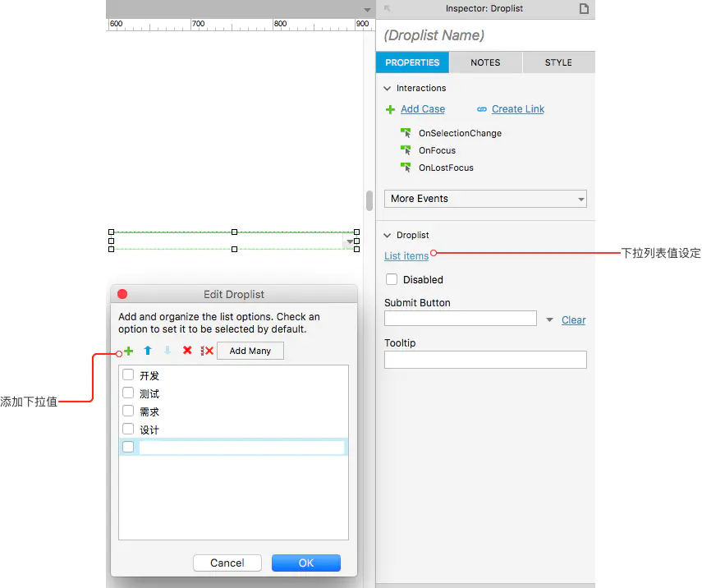Screen dimensions: 702x588
Task: Select the 设计 list row text
Action: pyautogui.click(x=149, y=430)
